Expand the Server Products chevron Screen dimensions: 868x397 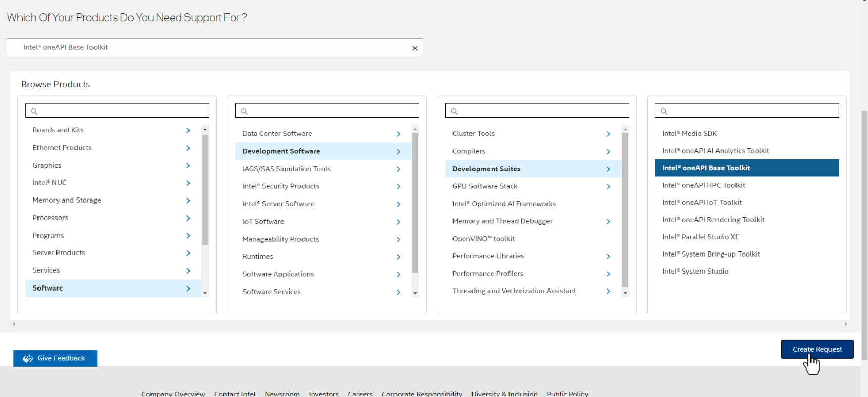click(x=188, y=253)
